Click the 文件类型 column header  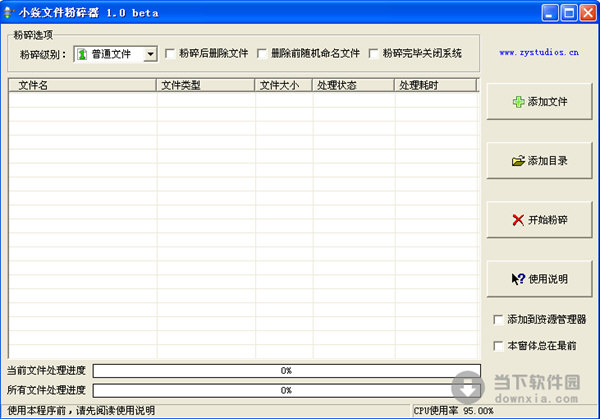(205, 85)
